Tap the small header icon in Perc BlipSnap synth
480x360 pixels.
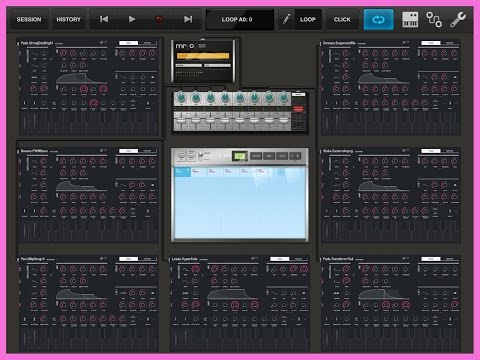tap(103, 258)
